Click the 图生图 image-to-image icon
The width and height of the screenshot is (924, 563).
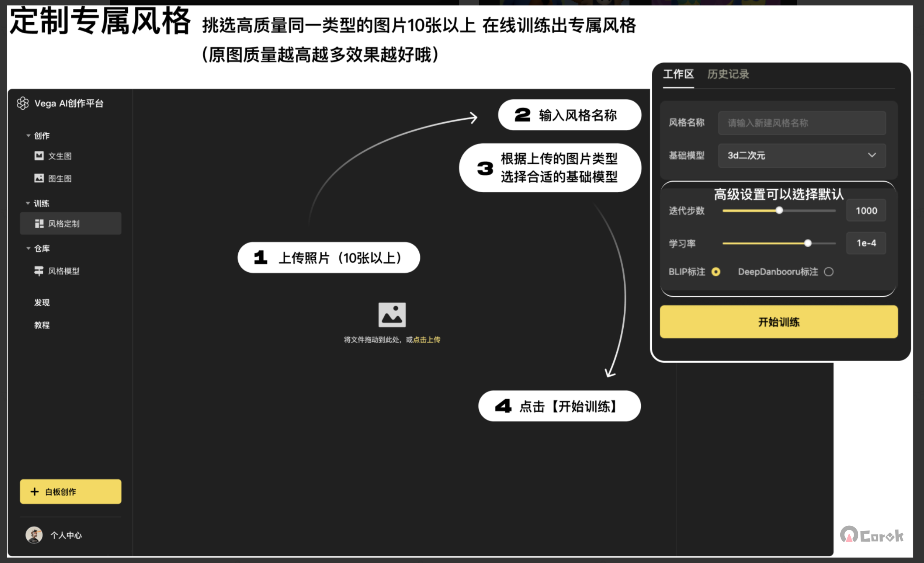(39, 178)
